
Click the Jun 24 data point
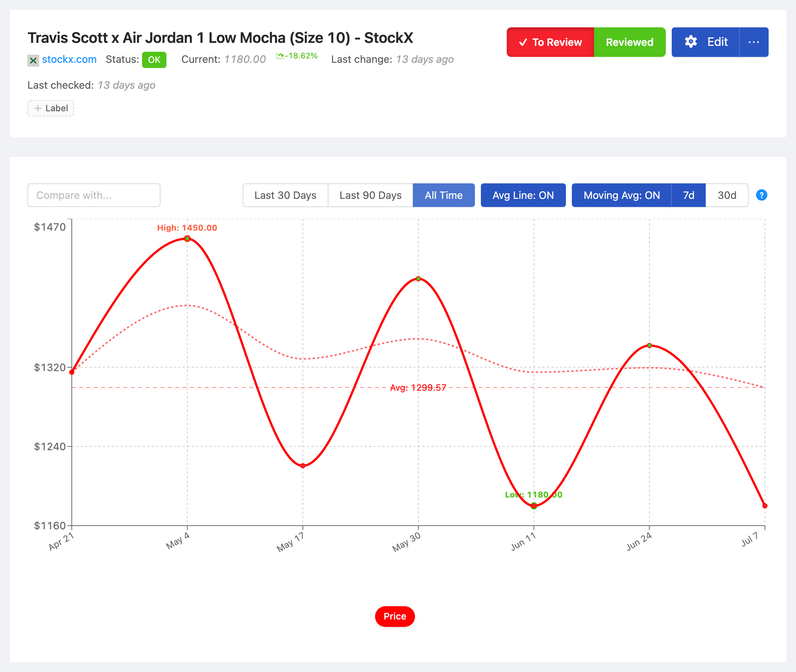[649, 346]
